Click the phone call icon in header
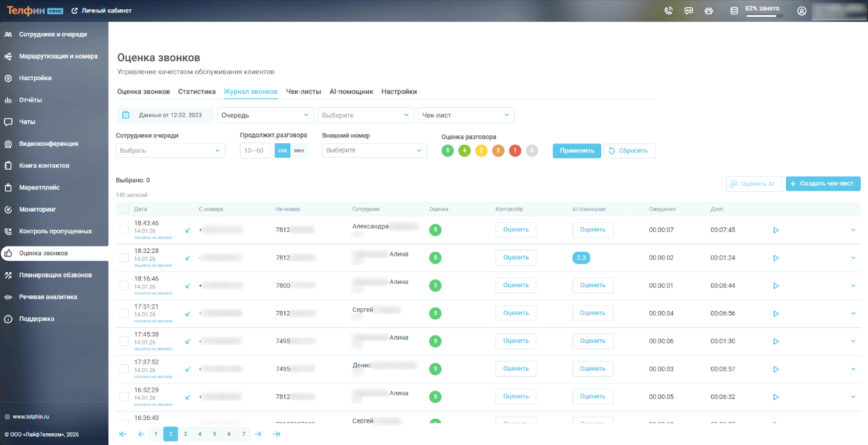Viewport: 868px width, 445px height. coord(669,11)
